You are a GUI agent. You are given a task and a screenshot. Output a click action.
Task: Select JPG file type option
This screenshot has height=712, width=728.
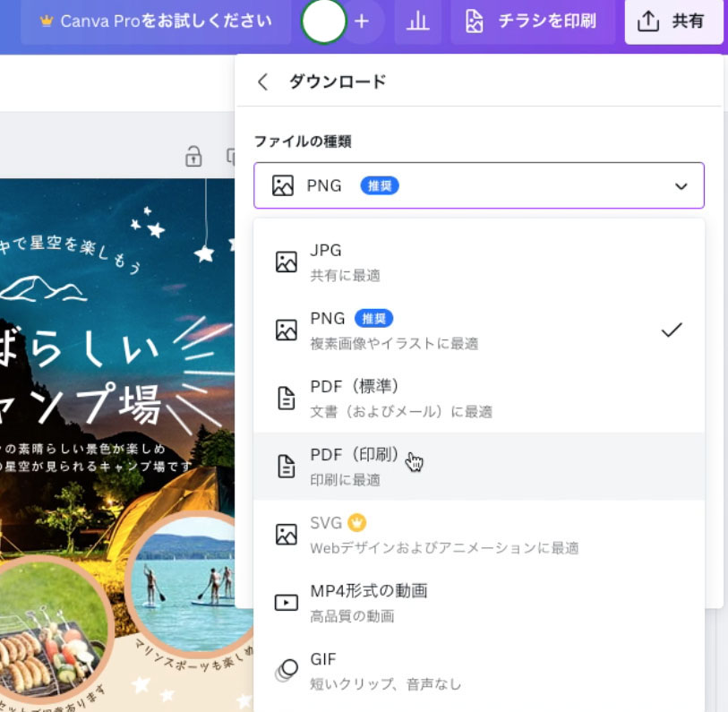pyautogui.click(x=479, y=262)
